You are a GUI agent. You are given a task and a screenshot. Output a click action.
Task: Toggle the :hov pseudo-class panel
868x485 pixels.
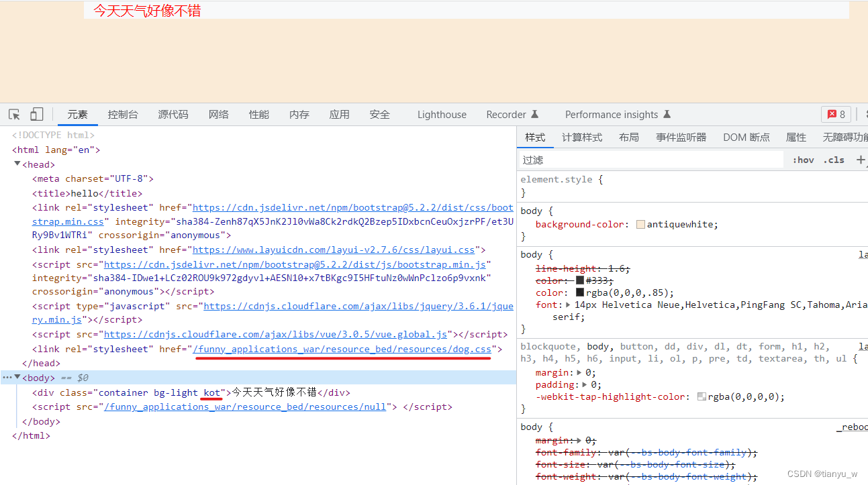tap(803, 160)
